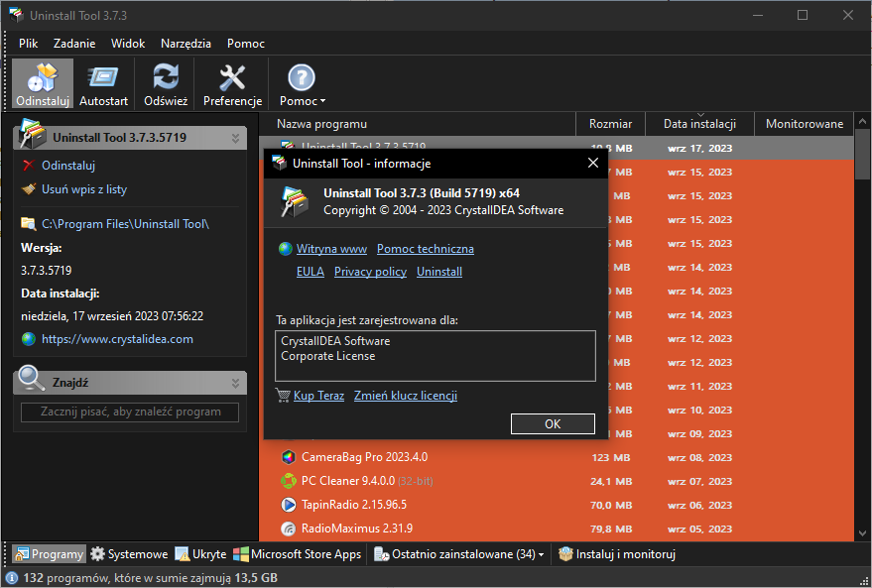Click Zmień klucz licencji link

pos(406,396)
